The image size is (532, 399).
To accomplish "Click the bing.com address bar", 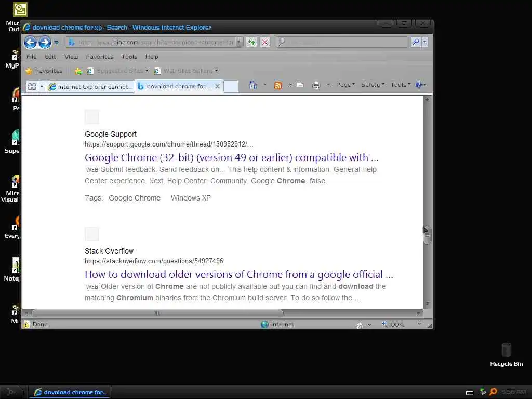I will point(151,42).
